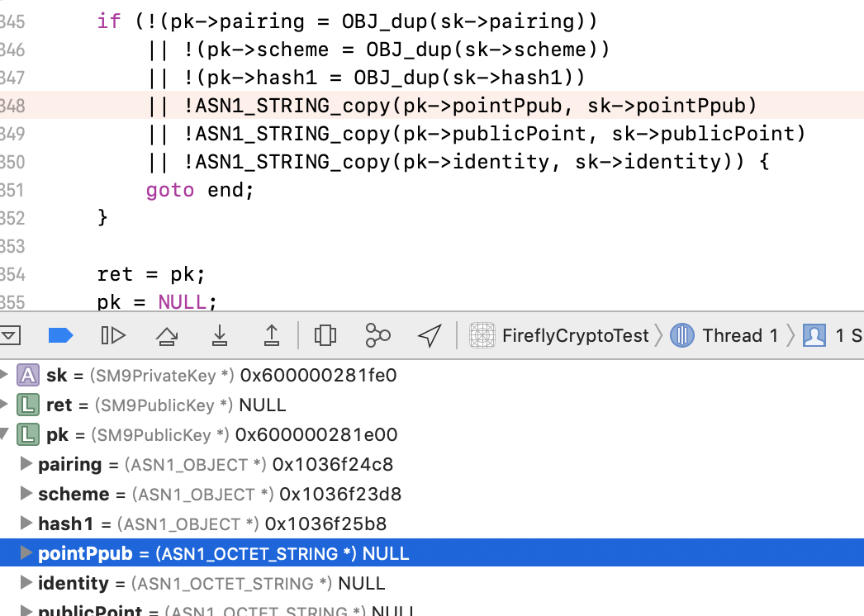864x616 pixels.
Task: Open the Debug Memory Graph tool
Action: (377, 335)
